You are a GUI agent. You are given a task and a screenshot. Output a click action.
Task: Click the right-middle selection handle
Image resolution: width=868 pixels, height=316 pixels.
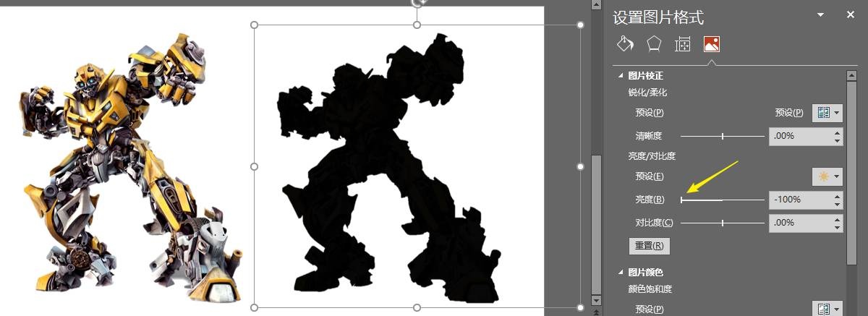tap(580, 166)
